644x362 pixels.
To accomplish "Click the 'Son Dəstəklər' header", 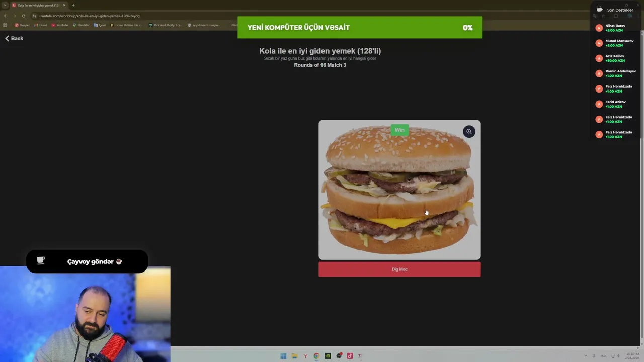I will point(620,10).
